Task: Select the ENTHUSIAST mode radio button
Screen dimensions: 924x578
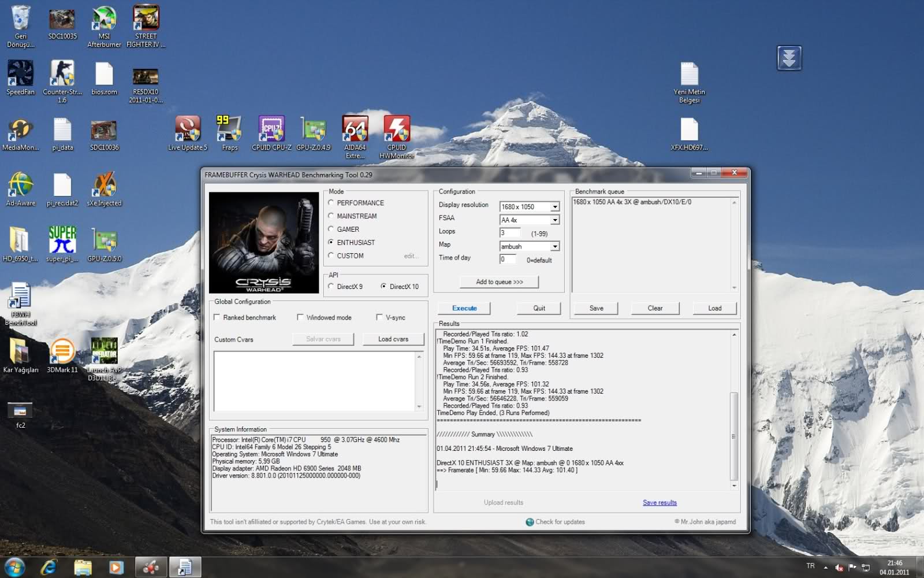Action: point(331,243)
